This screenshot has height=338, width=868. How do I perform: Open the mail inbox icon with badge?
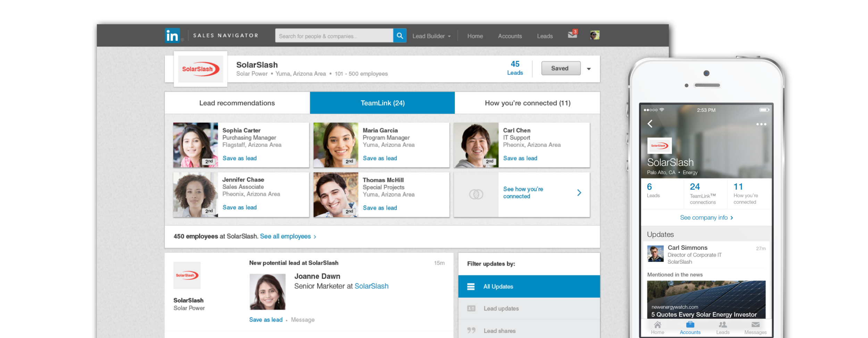(x=573, y=34)
